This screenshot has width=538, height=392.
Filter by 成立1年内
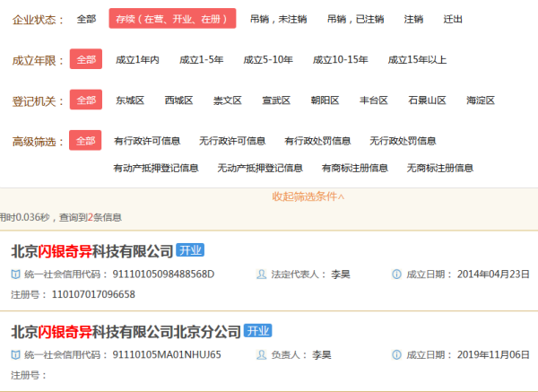coord(137,60)
